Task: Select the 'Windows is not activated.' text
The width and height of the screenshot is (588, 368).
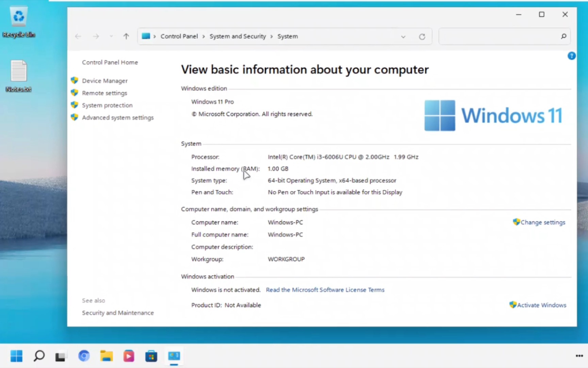Action: (226, 290)
